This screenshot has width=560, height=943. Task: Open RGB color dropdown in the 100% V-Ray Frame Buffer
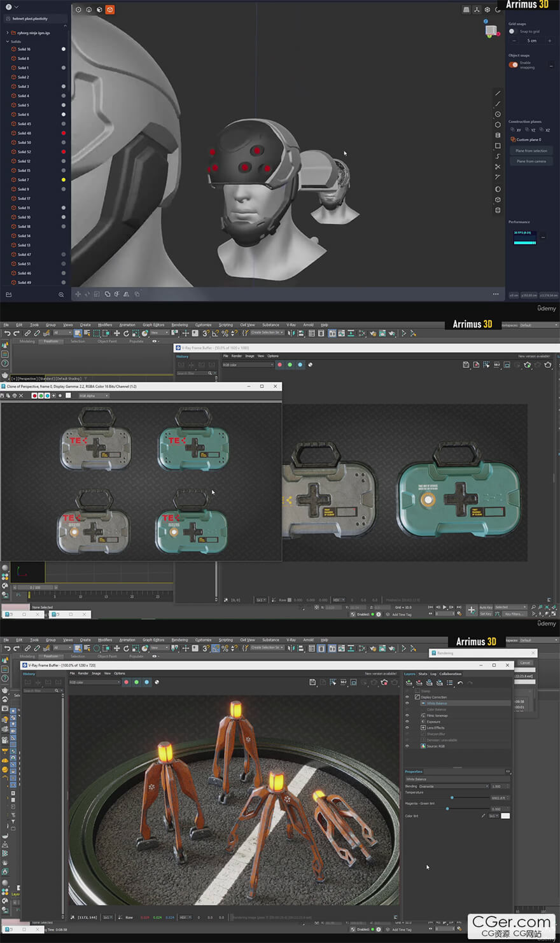point(94,682)
